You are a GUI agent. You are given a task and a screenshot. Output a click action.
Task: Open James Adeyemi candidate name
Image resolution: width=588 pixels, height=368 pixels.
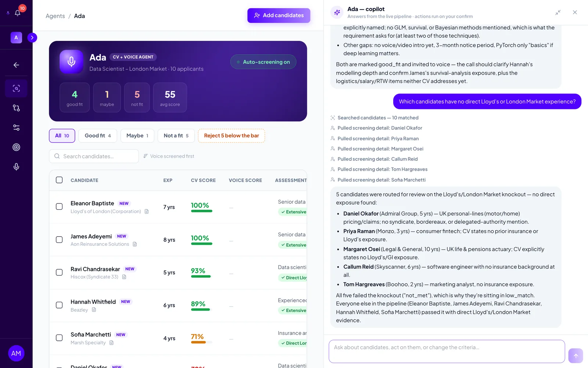click(91, 236)
